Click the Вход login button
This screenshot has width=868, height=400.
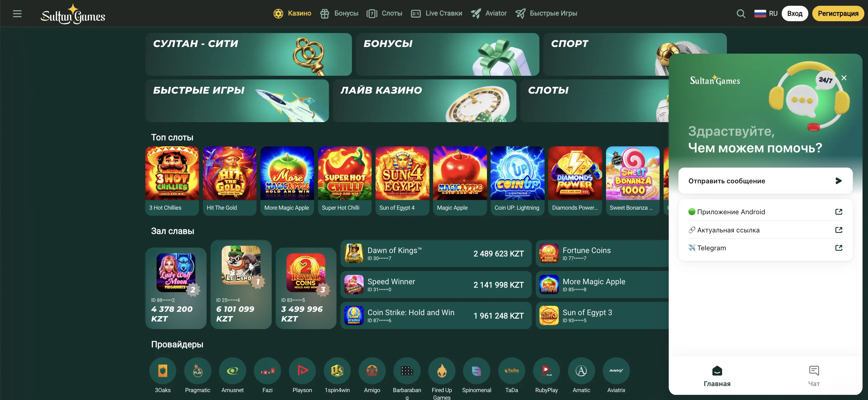(x=794, y=14)
